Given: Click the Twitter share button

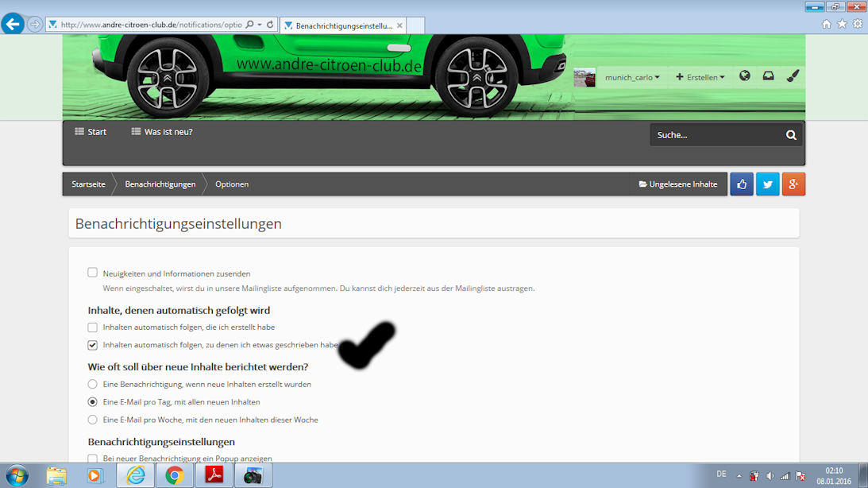Looking at the screenshot, I should pos(768,184).
